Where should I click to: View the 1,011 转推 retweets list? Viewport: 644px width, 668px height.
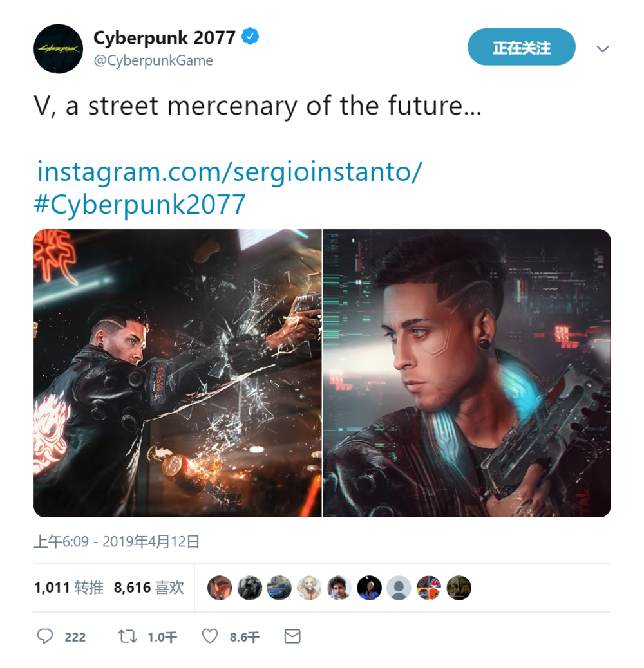pos(69,588)
